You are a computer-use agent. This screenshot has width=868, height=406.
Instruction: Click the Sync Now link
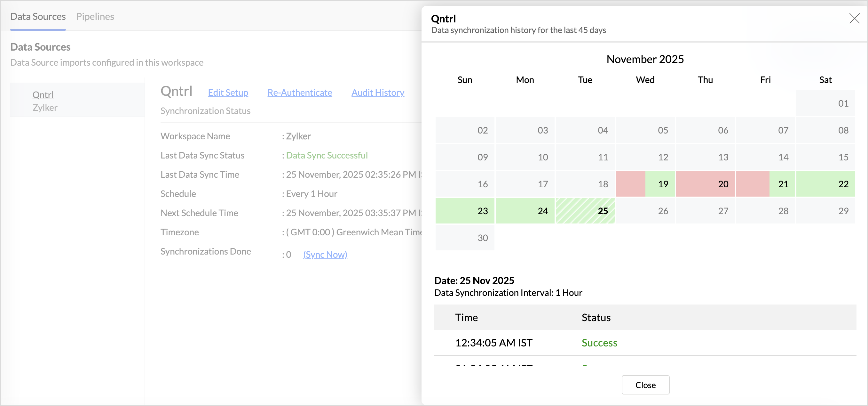(325, 254)
